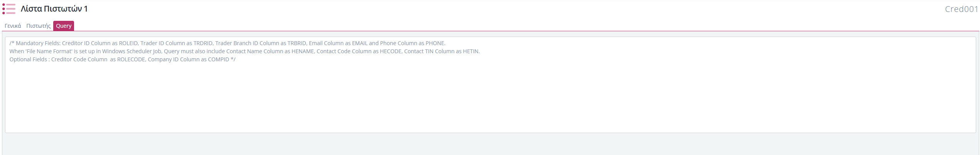Click the word TRDRID in the query text
The image size is (980, 155).
(203, 43)
